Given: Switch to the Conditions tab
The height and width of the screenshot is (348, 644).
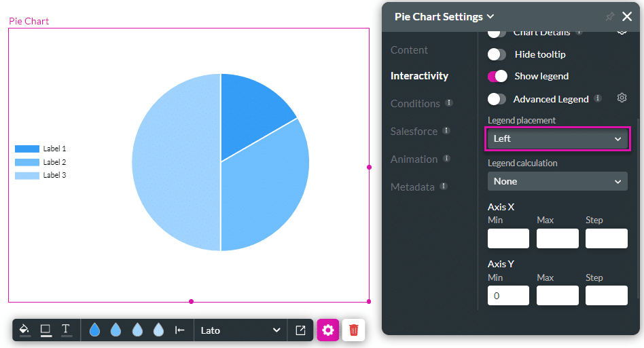Looking at the screenshot, I should tap(415, 104).
